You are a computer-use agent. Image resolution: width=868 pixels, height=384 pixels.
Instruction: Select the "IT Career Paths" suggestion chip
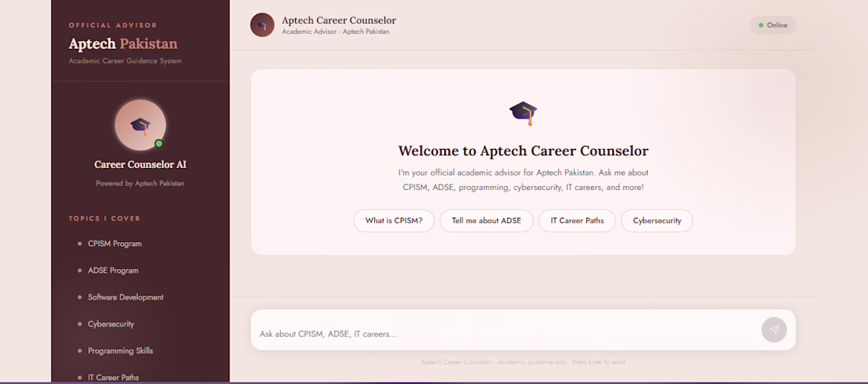(x=577, y=220)
